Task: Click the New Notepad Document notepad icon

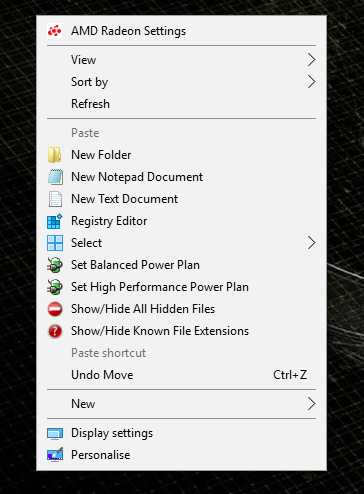Action: (55, 177)
